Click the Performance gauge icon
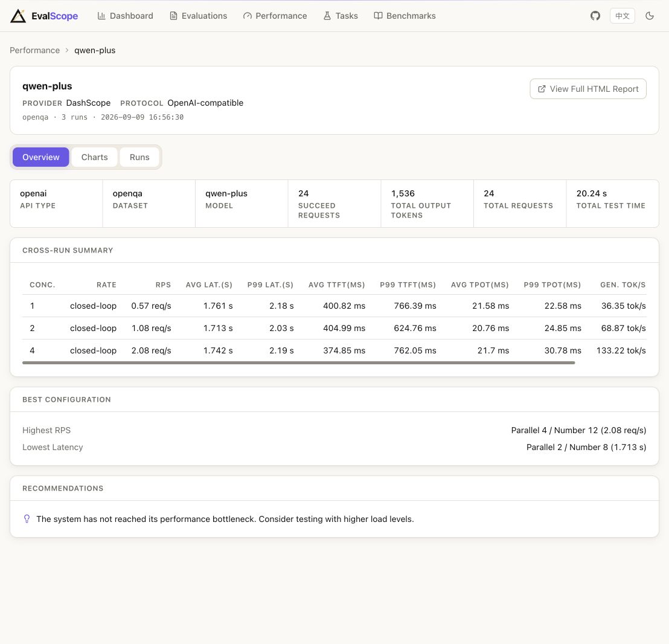This screenshot has height=644, width=669. [x=247, y=16]
